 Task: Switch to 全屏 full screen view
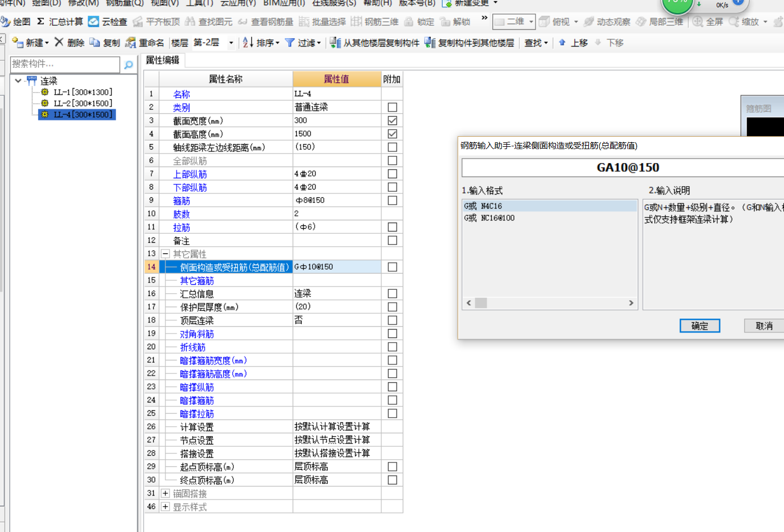click(x=708, y=22)
